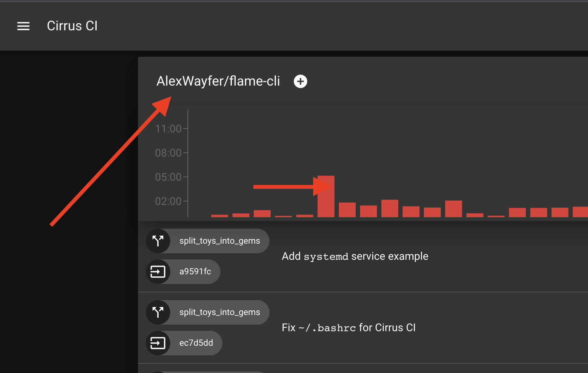Open commit chip ec7d5dd
The width and height of the screenshot is (588, 373).
tap(184, 343)
